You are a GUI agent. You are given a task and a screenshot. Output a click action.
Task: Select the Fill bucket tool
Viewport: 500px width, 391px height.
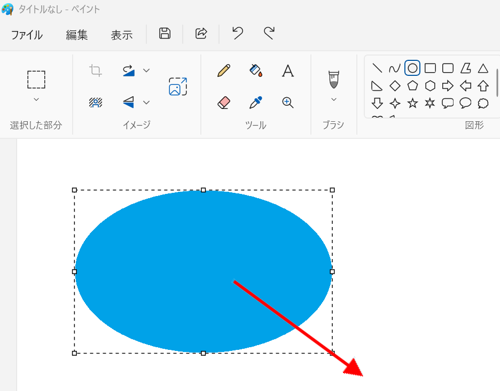pos(256,71)
